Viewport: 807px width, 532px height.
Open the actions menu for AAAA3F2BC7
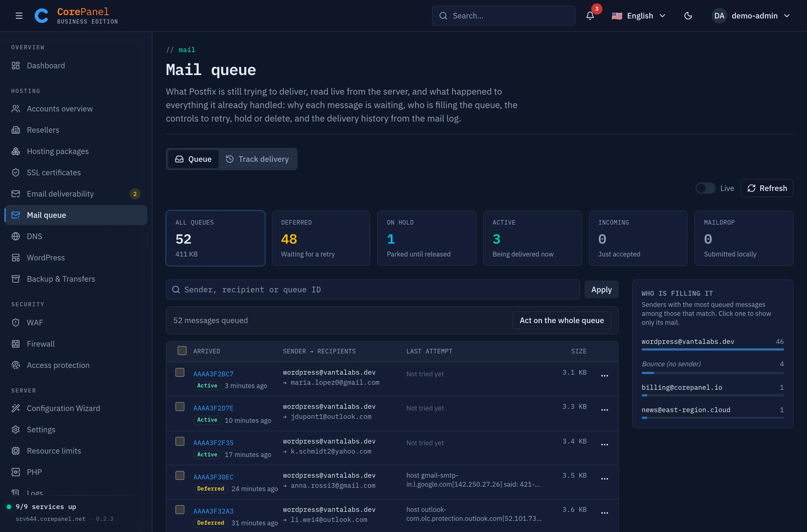point(605,375)
